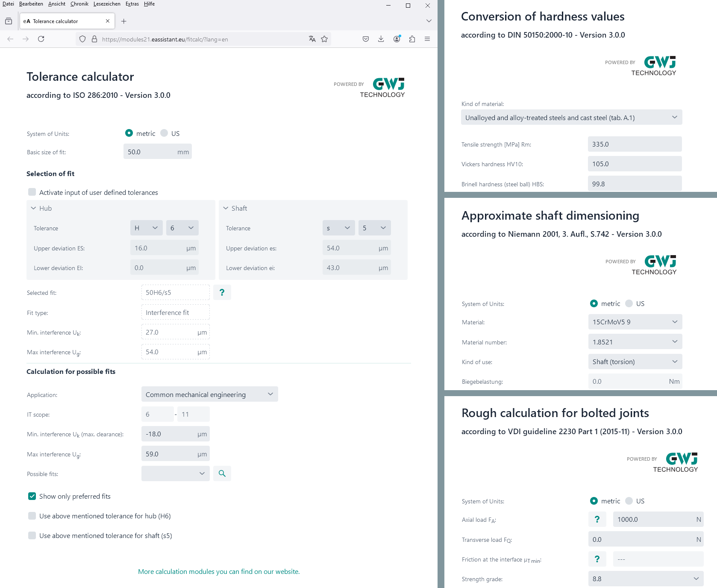The height and width of the screenshot is (588, 717).
Task: Open the Hub tolerance letter dropdown
Action: coord(146,228)
